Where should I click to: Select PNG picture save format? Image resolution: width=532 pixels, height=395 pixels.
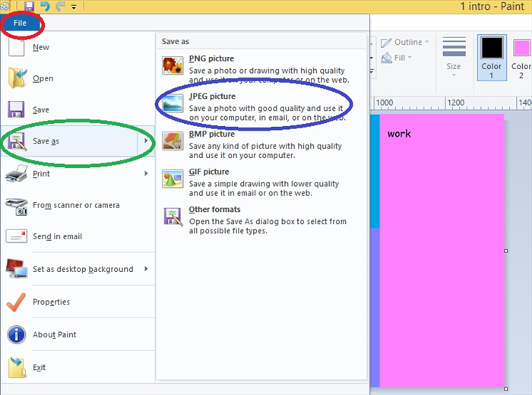click(261, 69)
